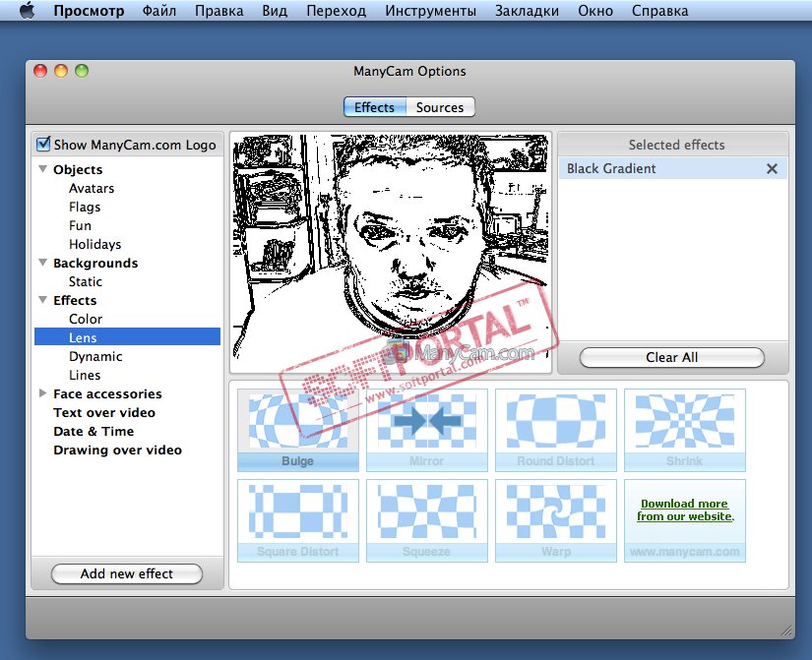Open the Вид menu
This screenshot has width=812, height=660.
click(x=275, y=11)
